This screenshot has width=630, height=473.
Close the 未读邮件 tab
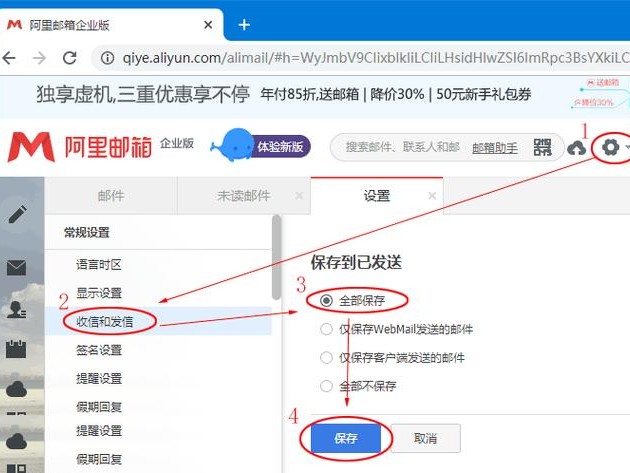(x=299, y=196)
